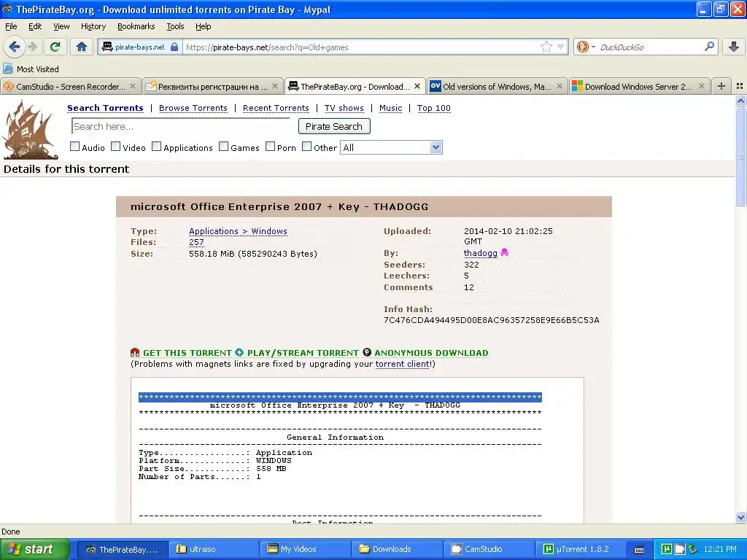747x560 pixels.
Task: Click the page scrollbar down arrow
Action: pos(740,517)
